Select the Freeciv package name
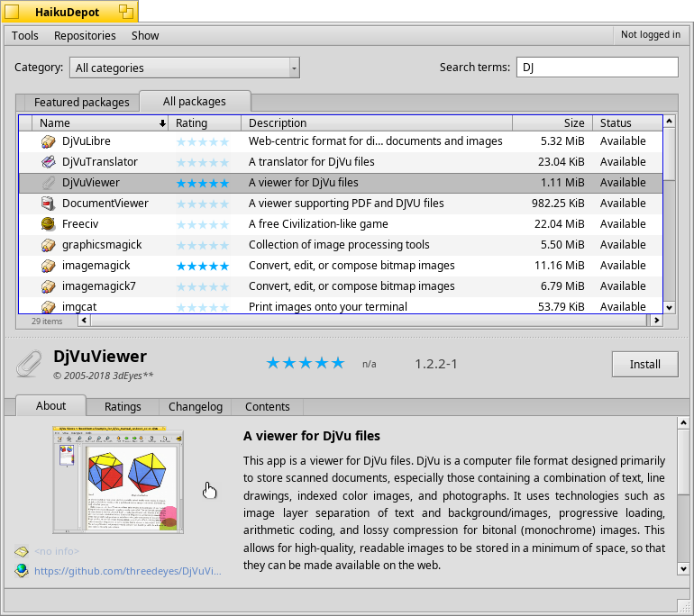Screen dimensions: 694x616 (x=80, y=224)
